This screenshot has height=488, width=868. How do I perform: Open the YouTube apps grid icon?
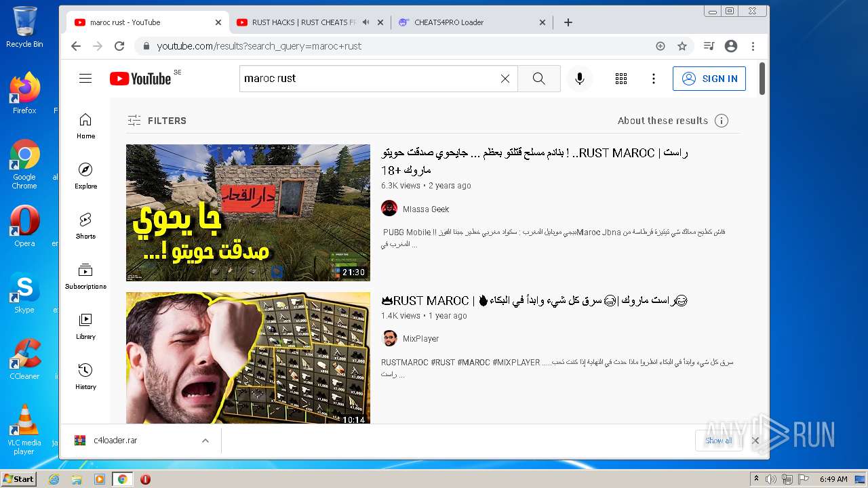621,79
